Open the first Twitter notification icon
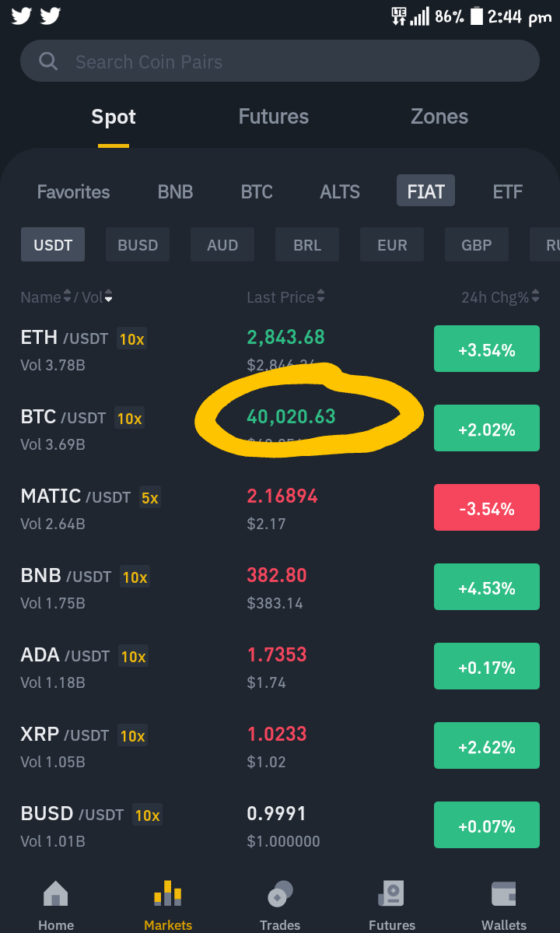560x933 pixels. [22, 16]
